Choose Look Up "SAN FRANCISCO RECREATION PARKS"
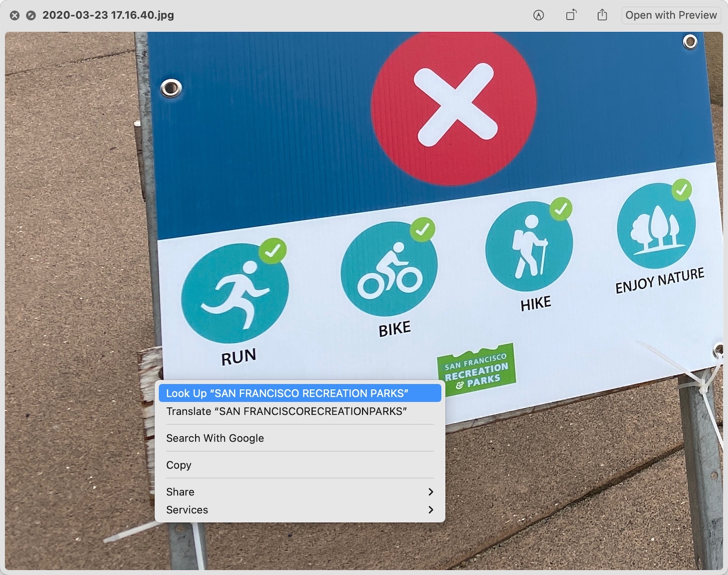The image size is (728, 575). (299, 393)
